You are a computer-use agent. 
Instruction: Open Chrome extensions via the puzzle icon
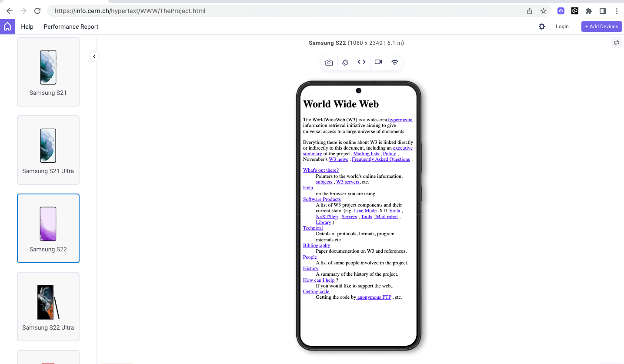click(588, 11)
